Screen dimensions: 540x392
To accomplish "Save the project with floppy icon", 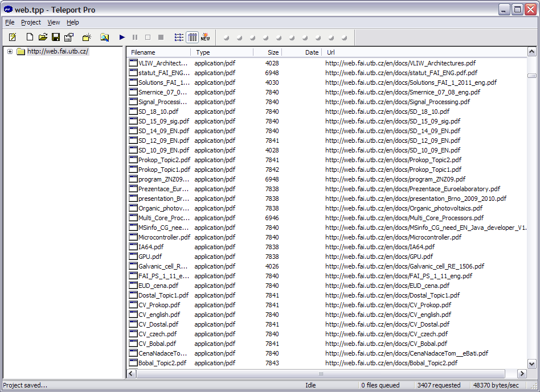I will (56, 37).
